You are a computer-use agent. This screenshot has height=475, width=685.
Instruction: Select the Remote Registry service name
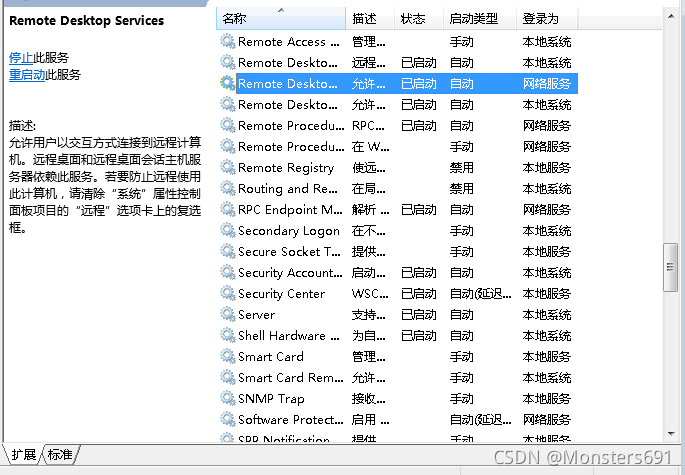point(286,168)
